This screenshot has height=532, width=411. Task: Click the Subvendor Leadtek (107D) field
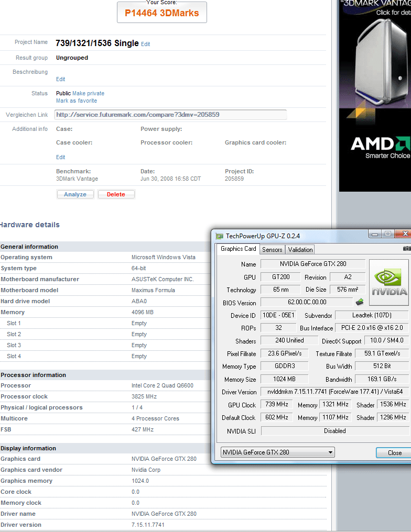tap(372, 315)
